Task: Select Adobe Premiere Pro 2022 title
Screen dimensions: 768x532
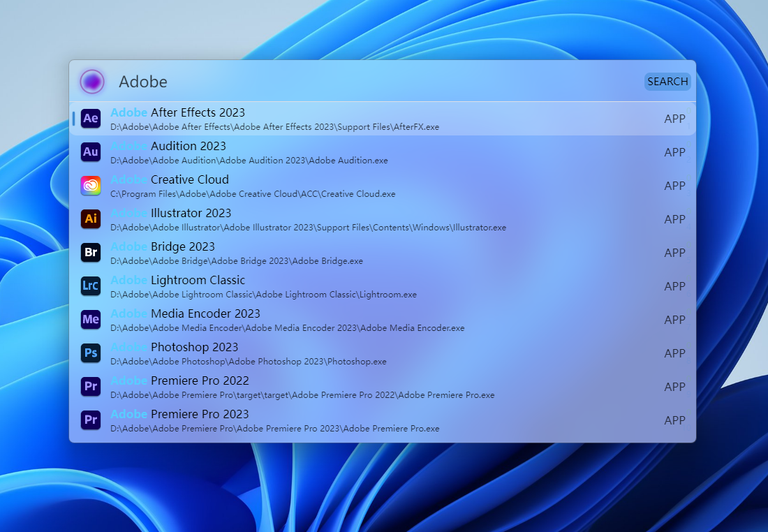Action: click(179, 380)
